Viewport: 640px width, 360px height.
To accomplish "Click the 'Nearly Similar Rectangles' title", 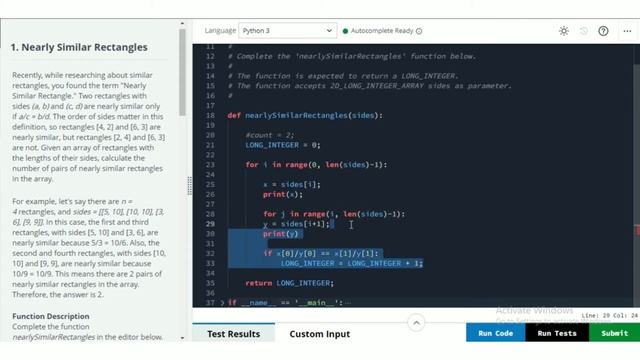I will pyautogui.click(x=79, y=47).
